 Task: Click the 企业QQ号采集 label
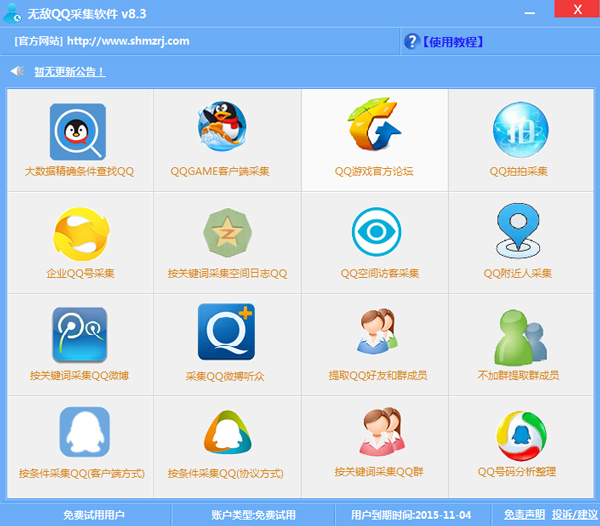(80, 273)
